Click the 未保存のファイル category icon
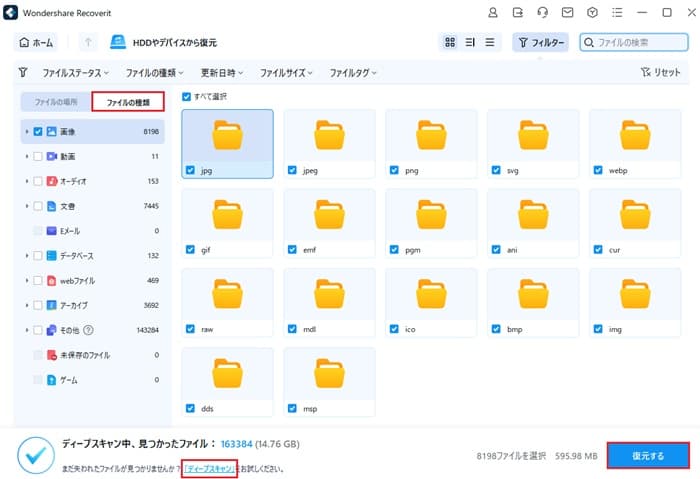The width and height of the screenshot is (700, 479). click(x=51, y=355)
